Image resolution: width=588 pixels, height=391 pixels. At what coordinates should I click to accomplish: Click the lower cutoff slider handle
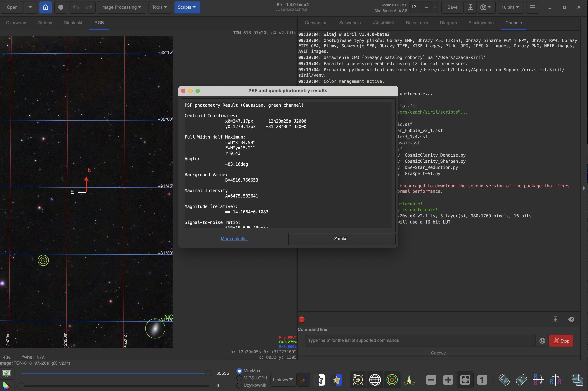tap(21, 386)
